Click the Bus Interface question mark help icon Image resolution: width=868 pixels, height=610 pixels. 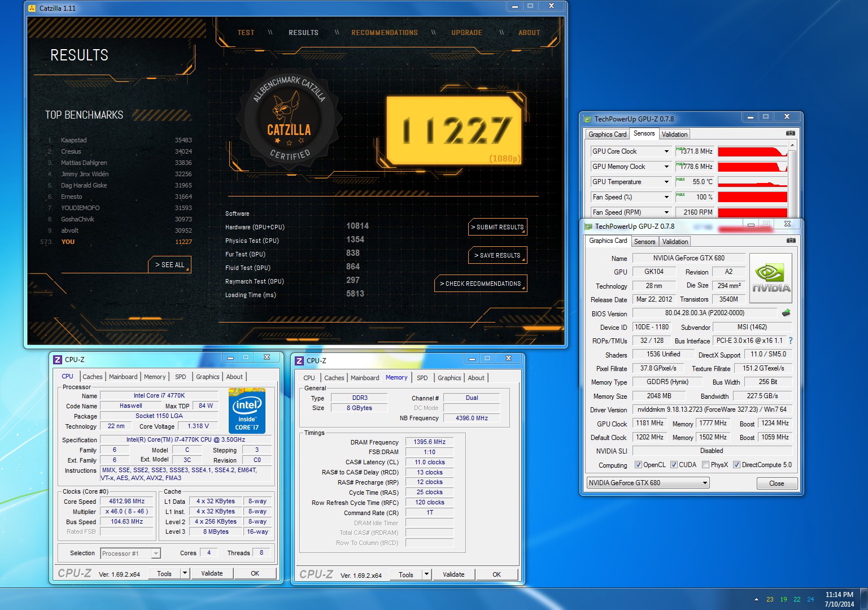(790, 341)
